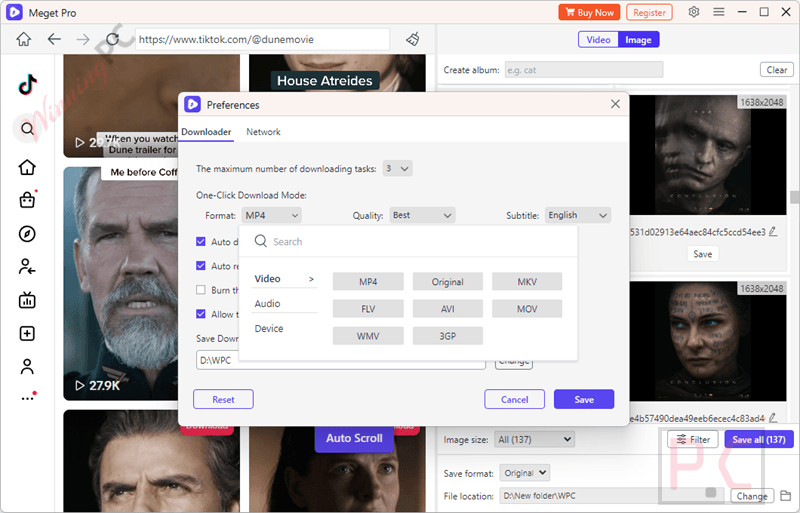Choose FLV format option
800x513 pixels.
tap(368, 309)
